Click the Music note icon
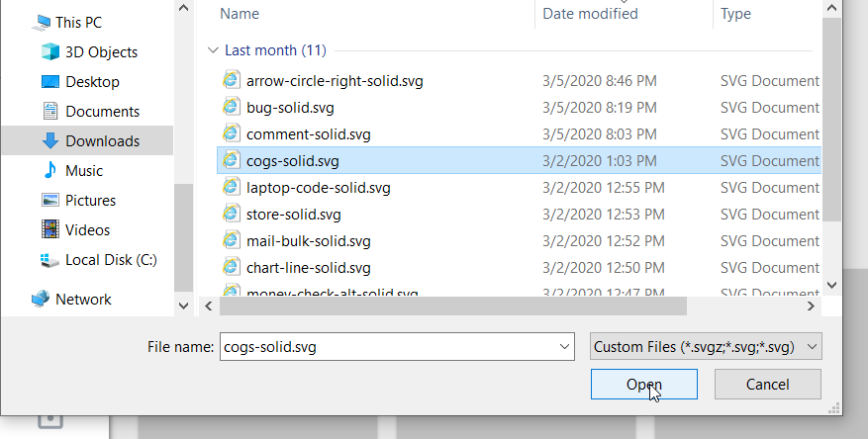 pos(50,171)
